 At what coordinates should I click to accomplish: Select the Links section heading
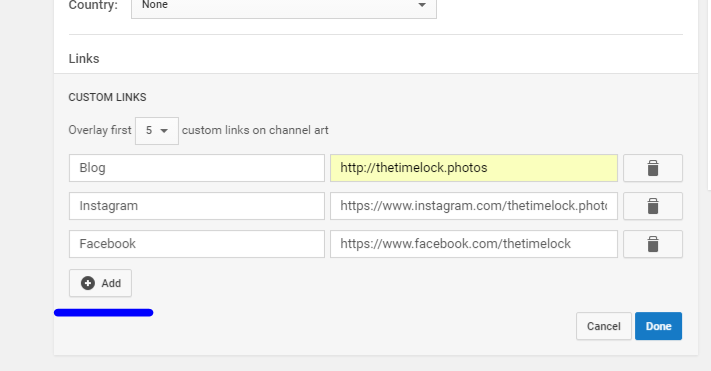[x=84, y=59]
